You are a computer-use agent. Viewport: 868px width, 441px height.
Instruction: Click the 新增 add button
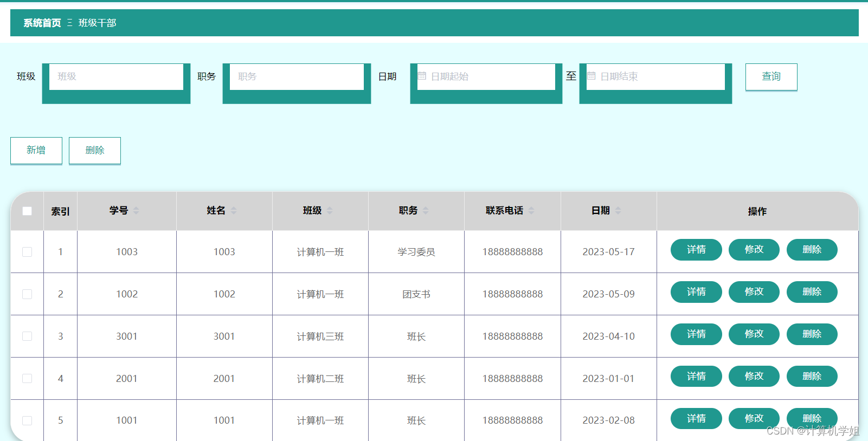click(36, 150)
